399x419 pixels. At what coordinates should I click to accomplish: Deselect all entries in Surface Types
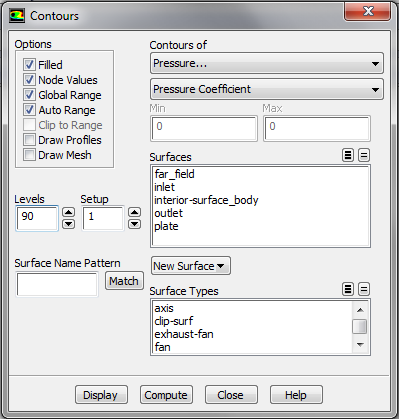point(364,289)
